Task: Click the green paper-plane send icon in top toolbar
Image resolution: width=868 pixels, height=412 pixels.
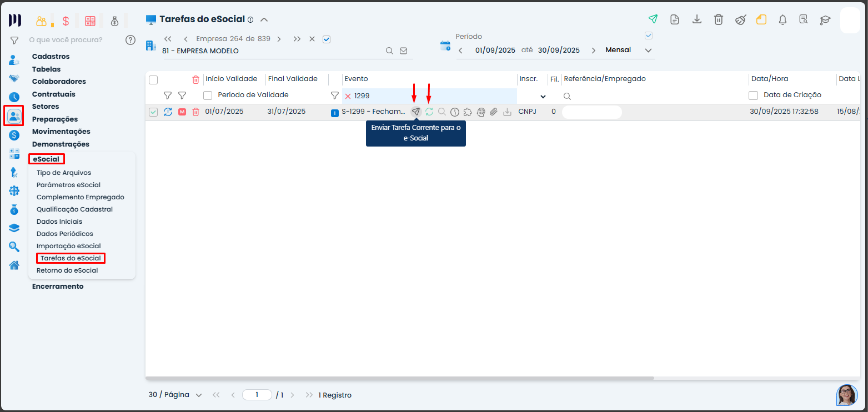Action: click(653, 19)
